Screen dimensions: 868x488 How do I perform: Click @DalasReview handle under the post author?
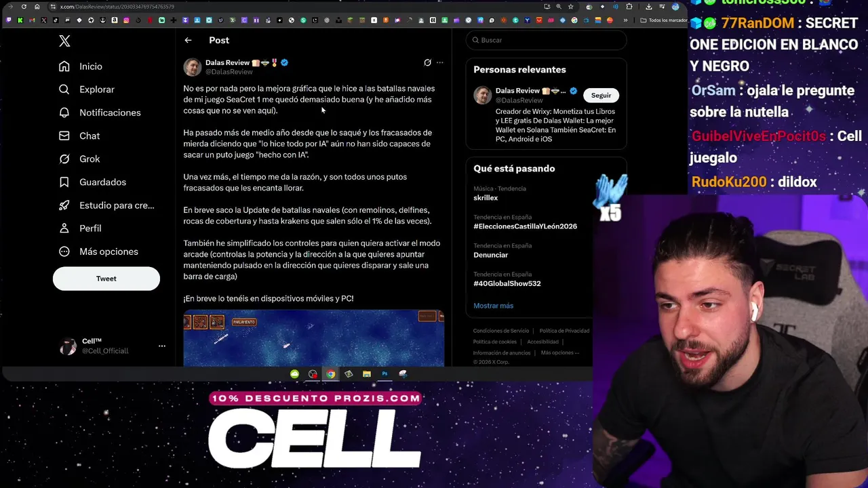[229, 72]
